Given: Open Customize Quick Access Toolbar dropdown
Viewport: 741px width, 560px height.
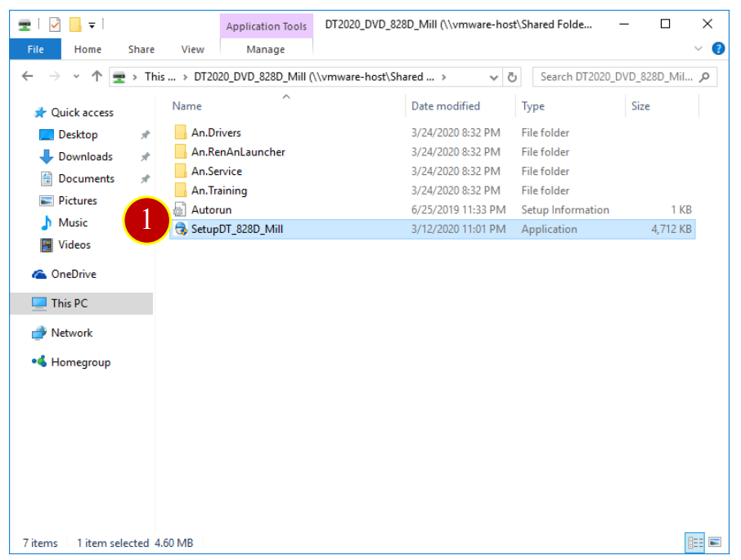Looking at the screenshot, I should pyautogui.click(x=92, y=25).
